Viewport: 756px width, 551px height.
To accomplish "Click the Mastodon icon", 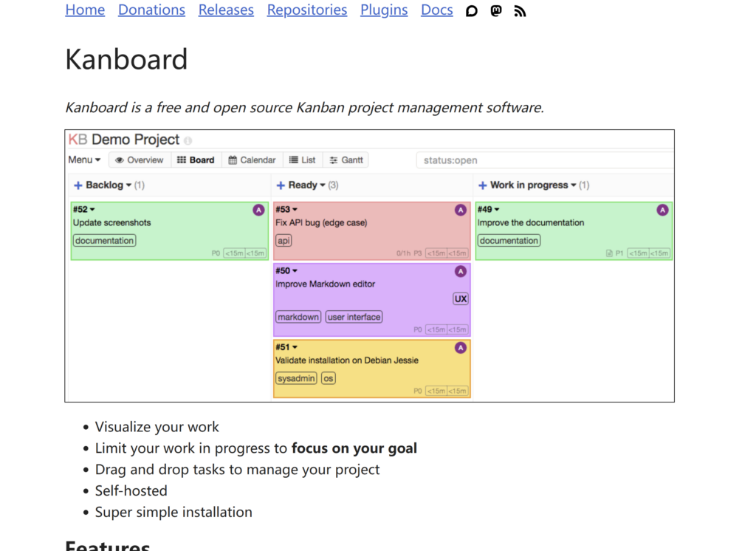I will point(496,11).
